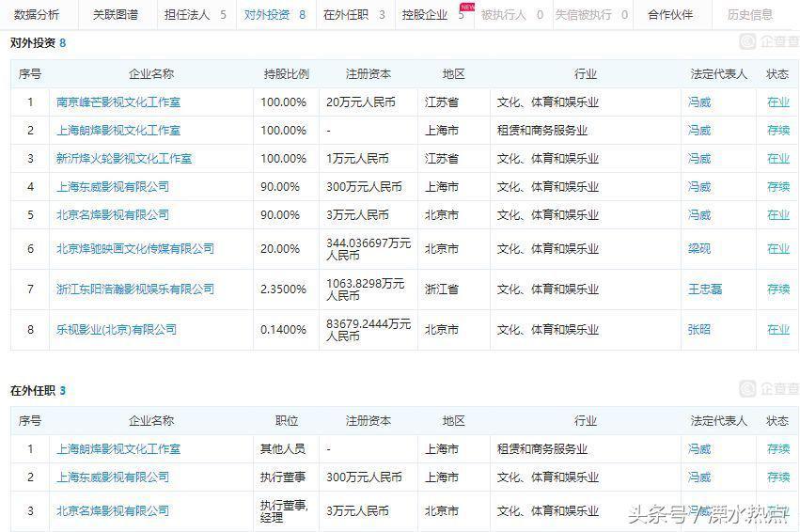
Task: Open 北京烽驰映画文化传媒有限公司 link
Action: pyautogui.click(x=135, y=248)
